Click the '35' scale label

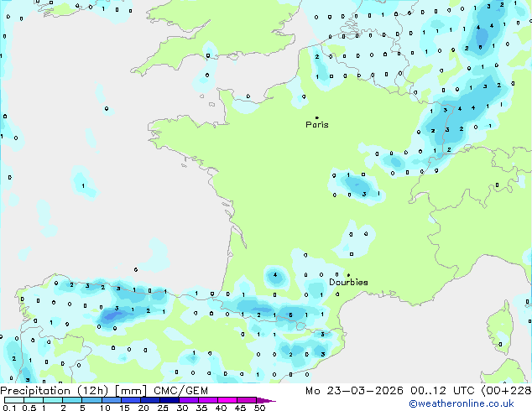tap(201, 408)
